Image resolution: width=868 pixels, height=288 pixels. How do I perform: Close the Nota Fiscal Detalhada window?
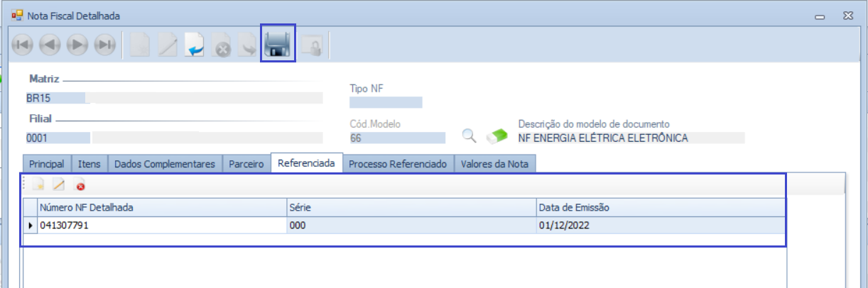coord(848,15)
